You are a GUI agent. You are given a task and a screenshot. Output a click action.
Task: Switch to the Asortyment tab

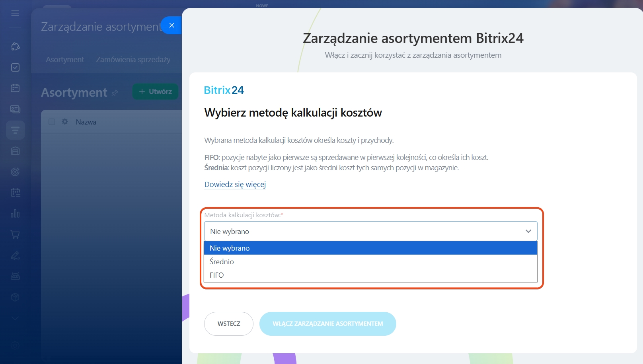pos(65,59)
